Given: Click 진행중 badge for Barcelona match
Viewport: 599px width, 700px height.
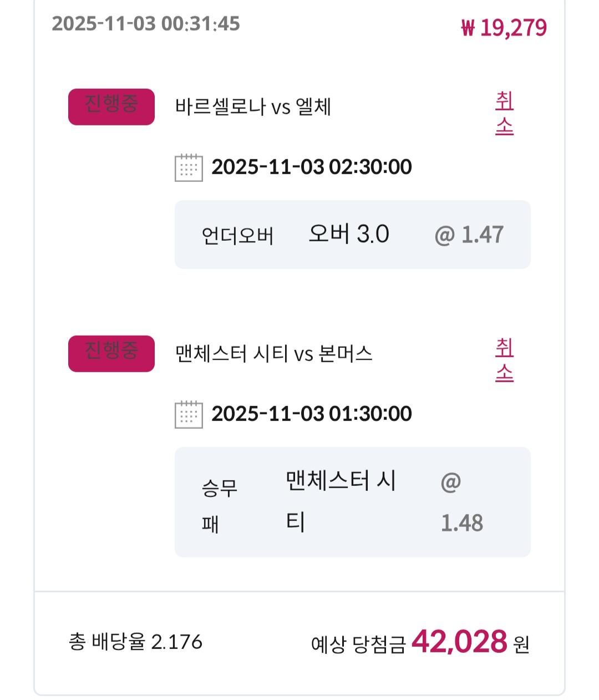Looking at the screenshot, I should point(111,106).
